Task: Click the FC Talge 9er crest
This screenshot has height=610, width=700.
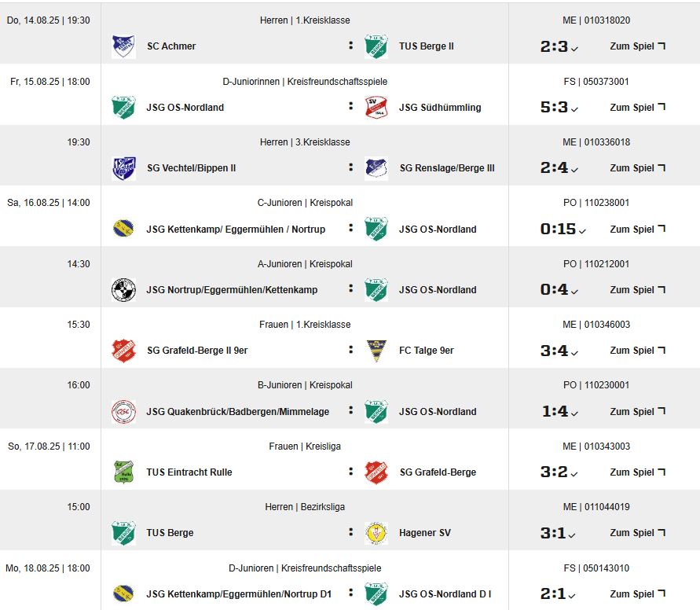Action: tap(376, 351)
